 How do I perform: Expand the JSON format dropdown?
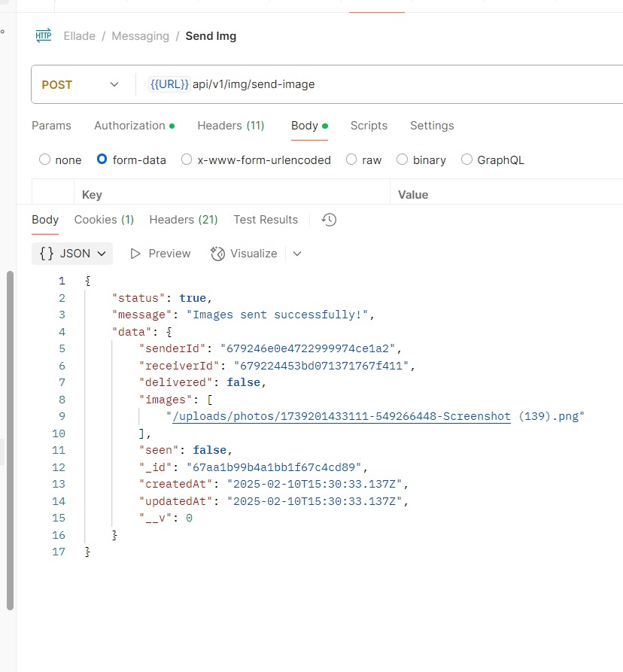click(x=72, y=254)
